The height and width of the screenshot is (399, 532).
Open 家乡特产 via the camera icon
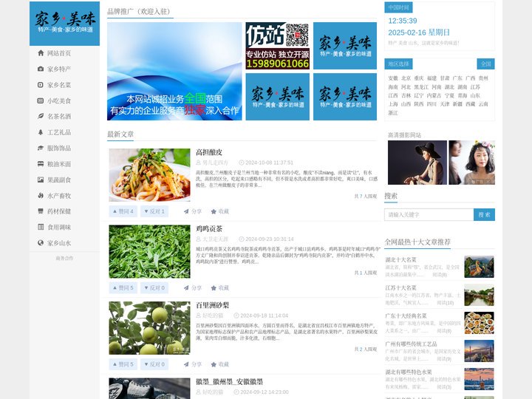[41, 69]
